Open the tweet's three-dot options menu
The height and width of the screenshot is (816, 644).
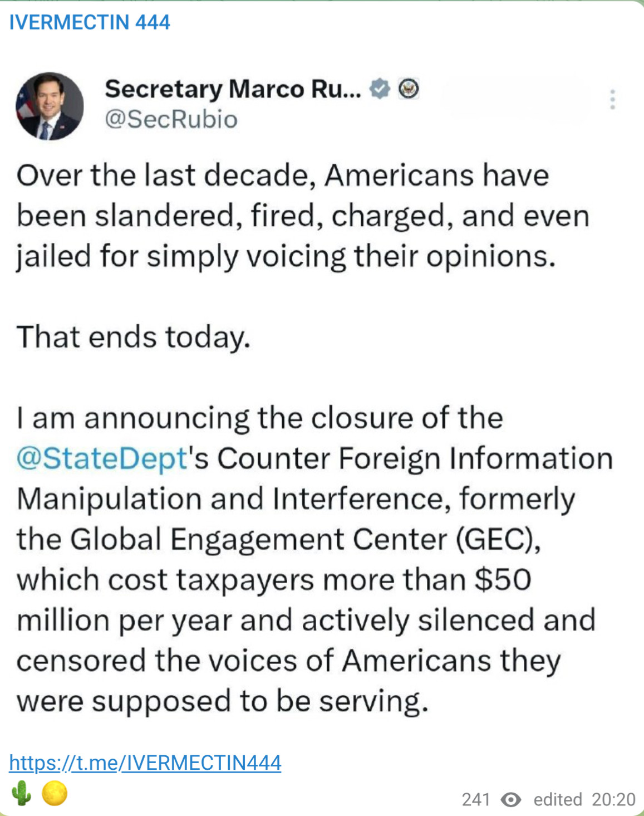coord(612,100)
